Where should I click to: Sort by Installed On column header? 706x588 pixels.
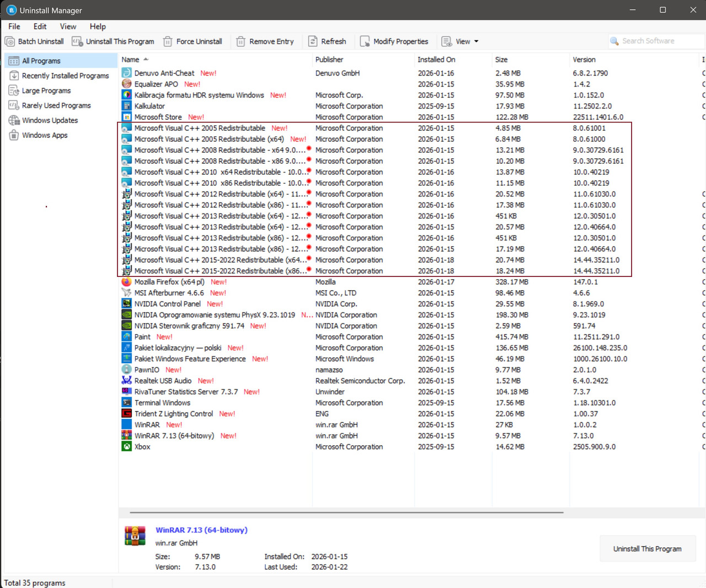click(x=453, y=60)
